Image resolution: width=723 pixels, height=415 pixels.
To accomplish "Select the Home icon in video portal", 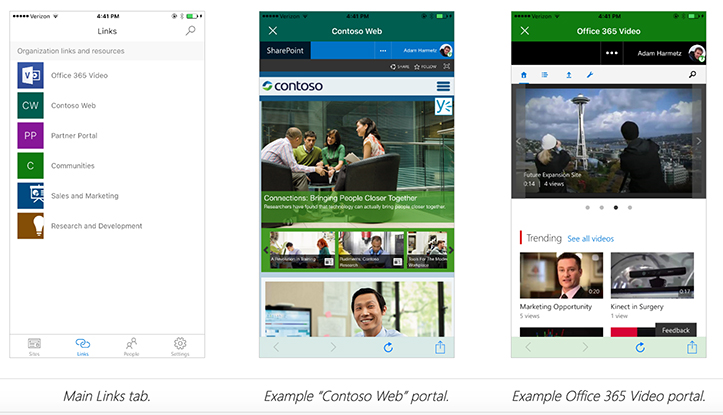I will [x=523, y=75].
